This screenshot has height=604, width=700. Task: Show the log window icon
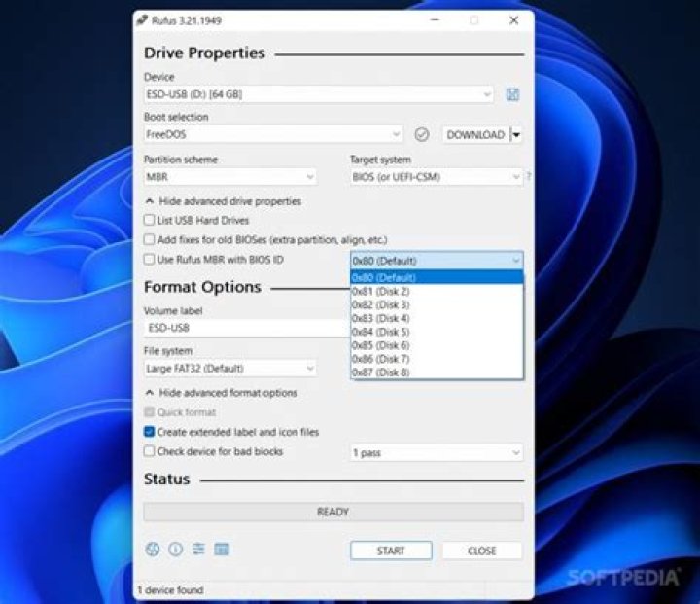tap(222, 550)
